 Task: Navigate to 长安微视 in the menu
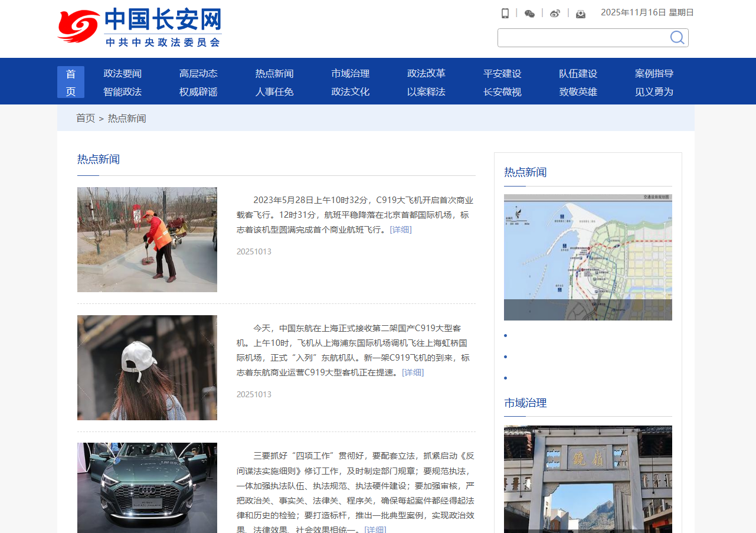coord(502,92)
